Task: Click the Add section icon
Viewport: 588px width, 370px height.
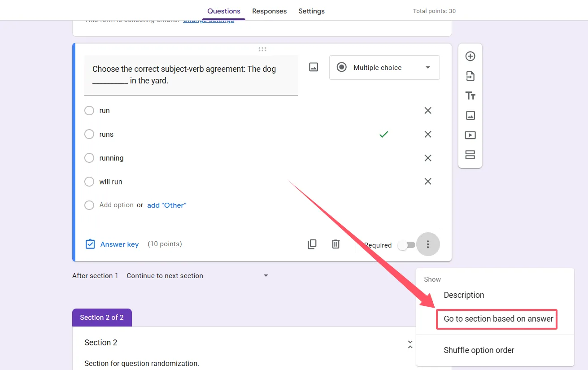Action: [x=470, y=155]
